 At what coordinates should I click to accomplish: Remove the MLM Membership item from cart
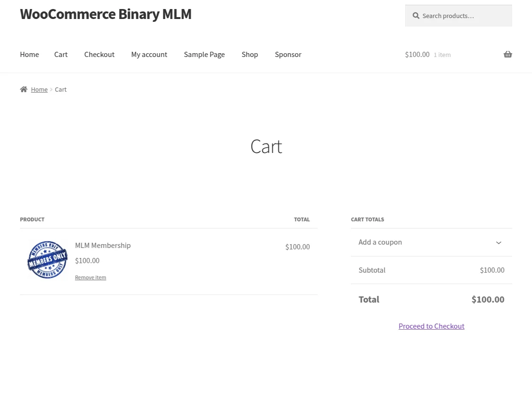pyautogui.click(x=90, y=277)
